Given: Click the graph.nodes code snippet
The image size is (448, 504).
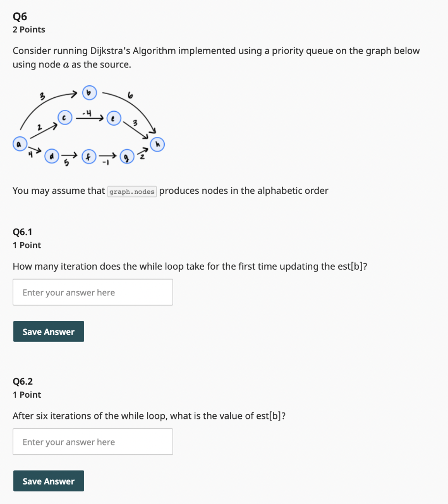Looking at the screenshot, I should coord(131,191).
